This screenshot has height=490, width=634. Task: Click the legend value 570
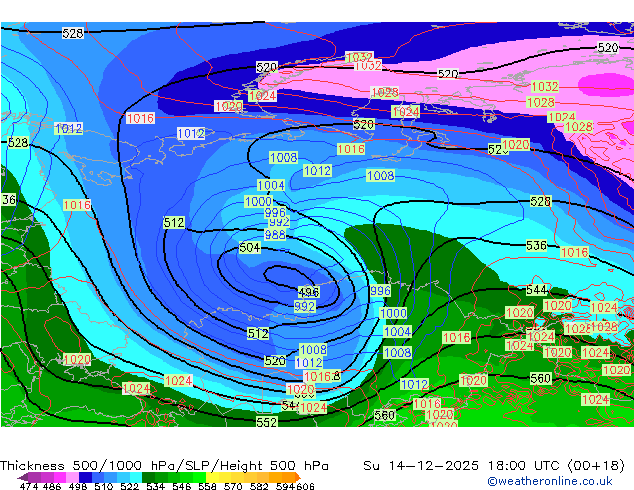[233, 486]
